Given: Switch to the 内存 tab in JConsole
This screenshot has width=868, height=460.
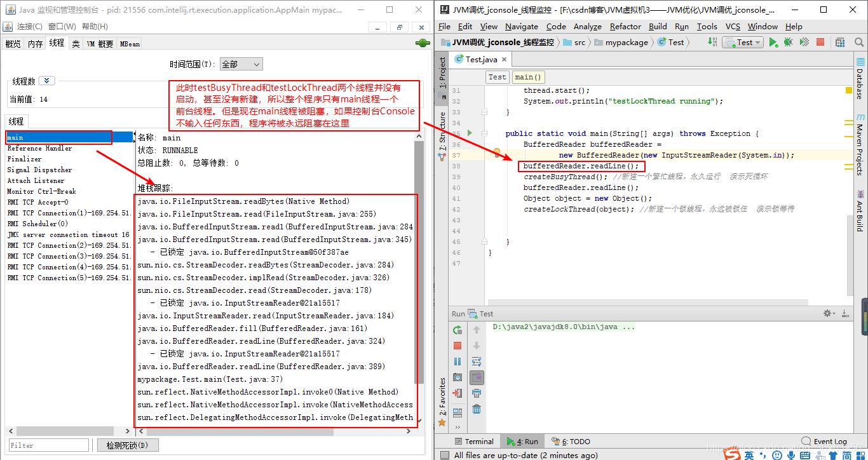Looking at the screenshot, I should pos(35,43).
